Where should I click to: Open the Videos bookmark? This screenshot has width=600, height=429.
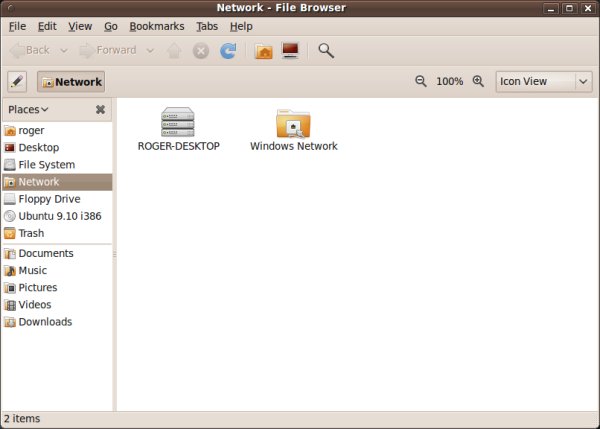coord(57,305)
